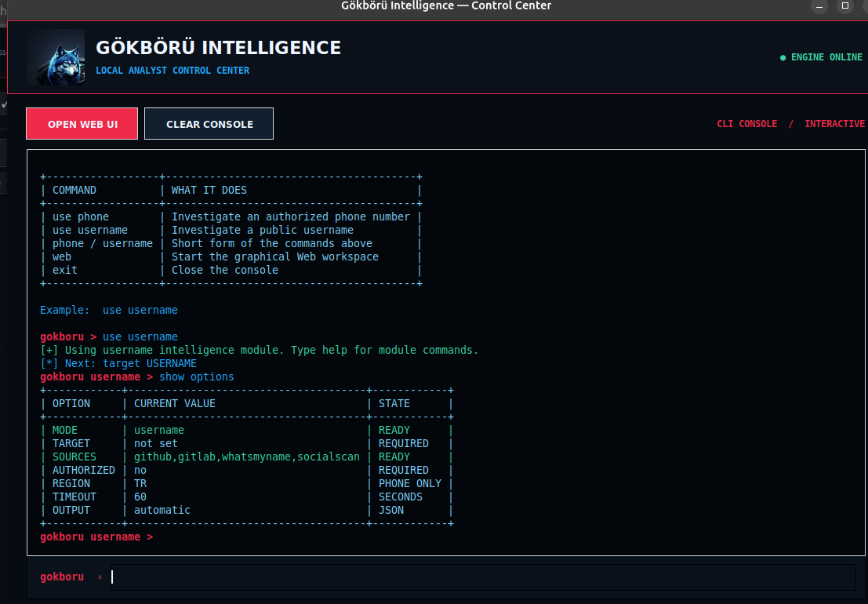The width and height of the screenshot is (868, 604).
Task: Click the 'no' authorized value
Action: [140, 470]
